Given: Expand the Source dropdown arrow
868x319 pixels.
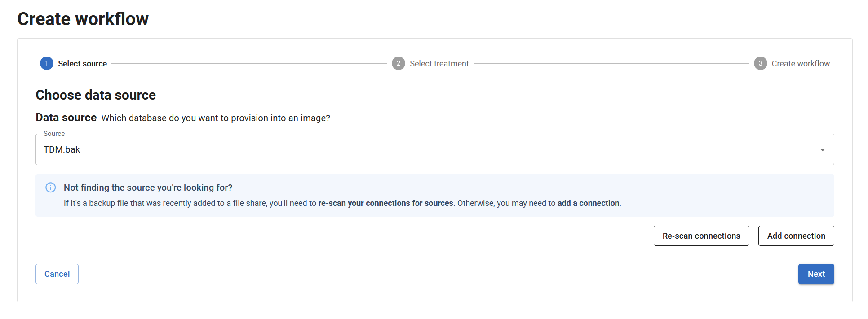Looking at the screenshot, I should [822, 149].
